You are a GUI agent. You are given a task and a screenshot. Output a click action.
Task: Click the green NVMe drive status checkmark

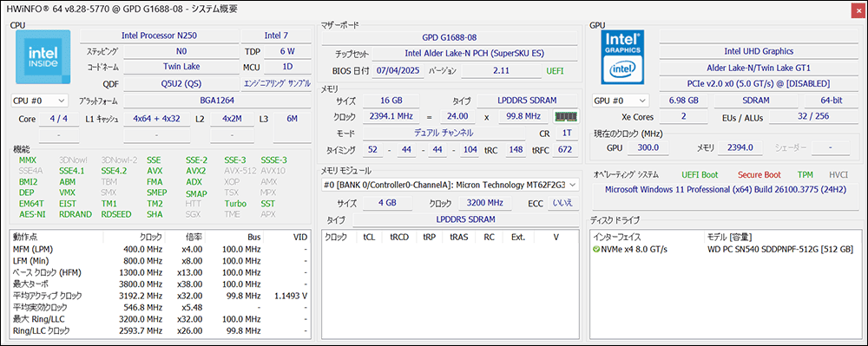[596, 249]
